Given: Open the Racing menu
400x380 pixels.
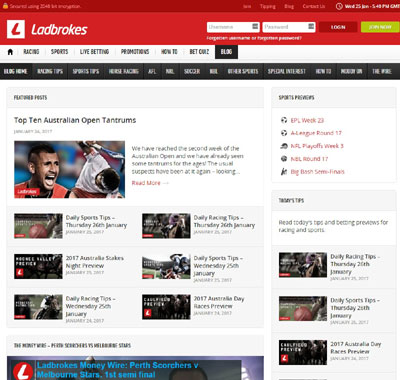Looking at the screenshot, I should click(31, 52).
